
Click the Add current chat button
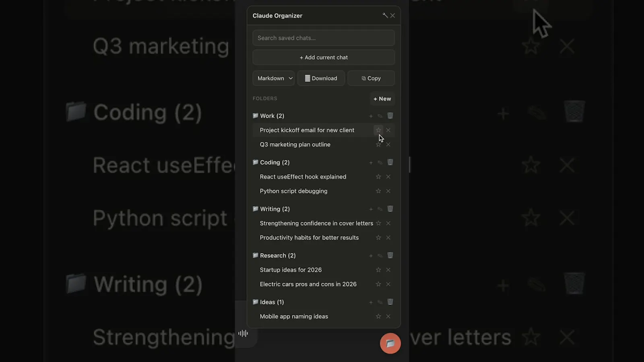324,58
